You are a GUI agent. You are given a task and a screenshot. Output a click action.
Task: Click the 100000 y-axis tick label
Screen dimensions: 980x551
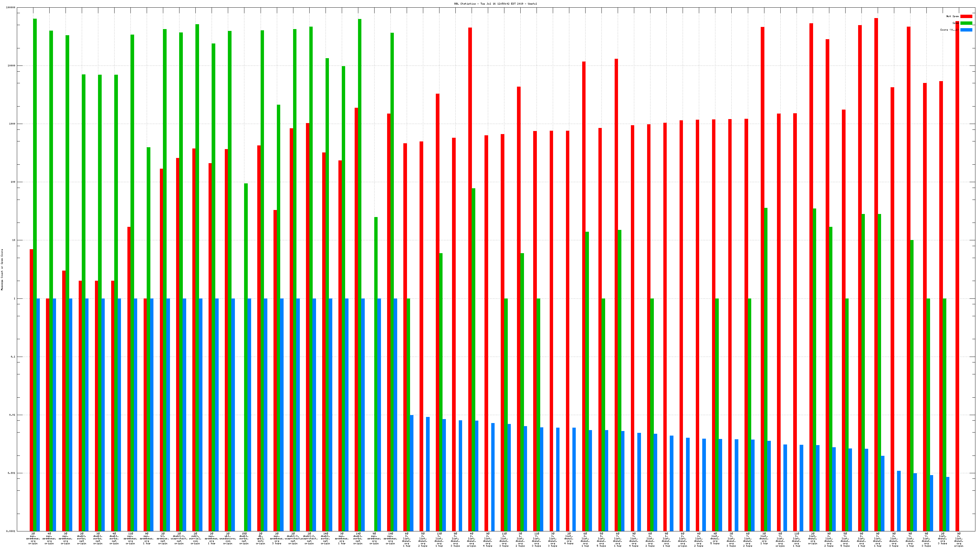pos(11,8)
